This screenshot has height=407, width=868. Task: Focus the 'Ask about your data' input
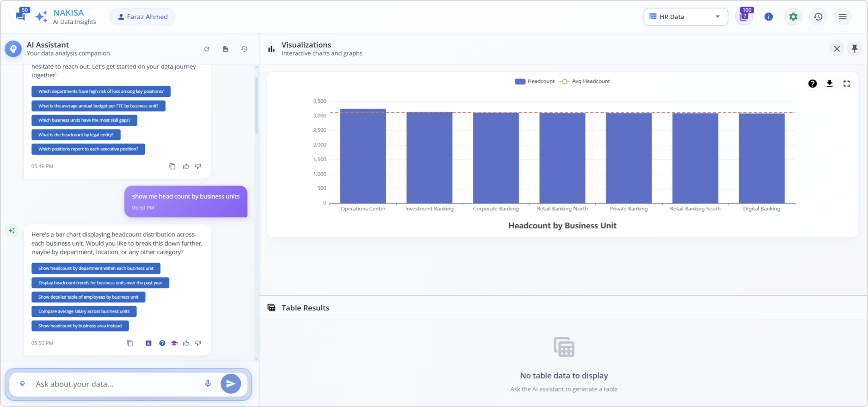point(114,384)
